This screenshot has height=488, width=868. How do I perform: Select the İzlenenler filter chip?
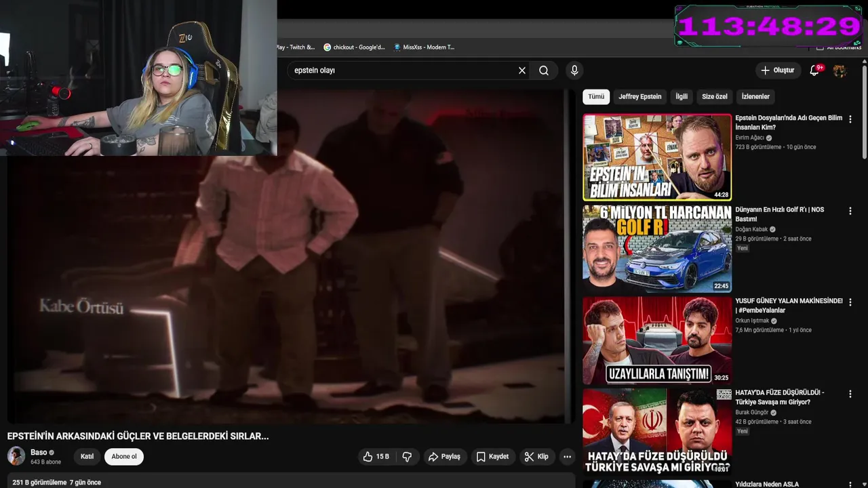755,97
